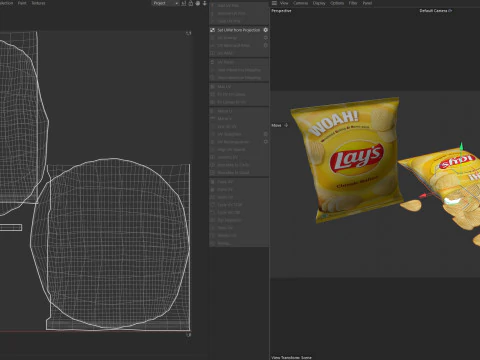Image resolution: width=480 pixels, height=360 pixels.
Task: Open gear options beside UV Unwrap
Action: (266, 38)
